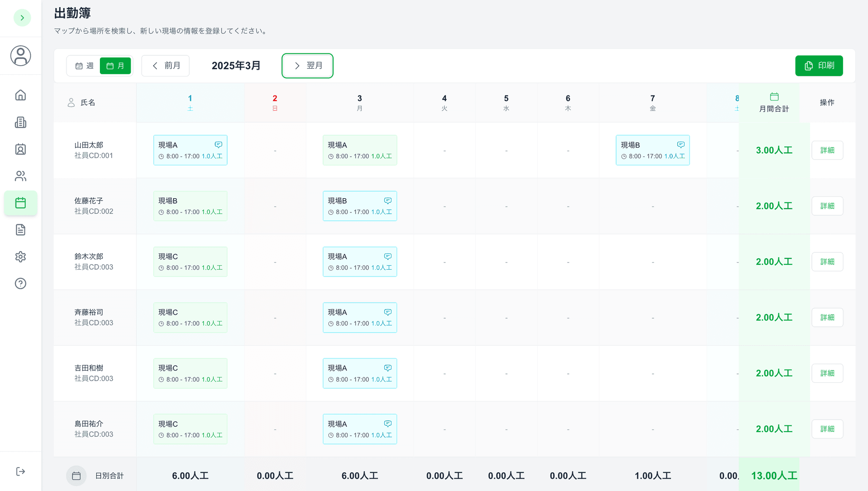The image size is (868, 491).
Task: Open the user profile avatar icon
Action: (20, 56)
